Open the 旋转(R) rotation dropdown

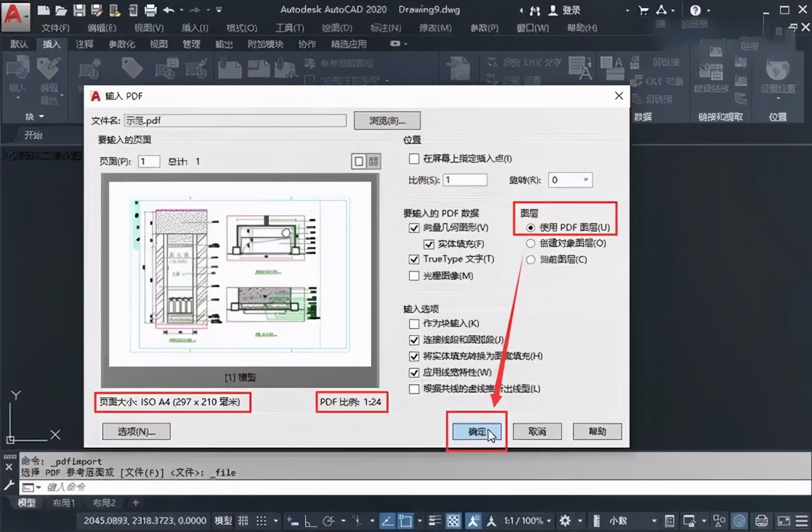570,180
